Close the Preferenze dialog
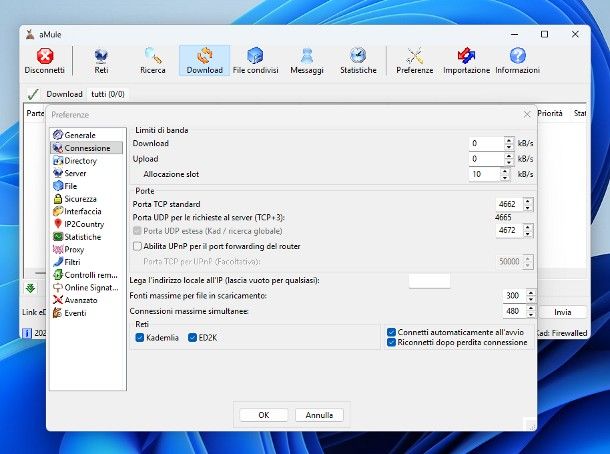This screenshot has height=454, width=610. (527, 114)
